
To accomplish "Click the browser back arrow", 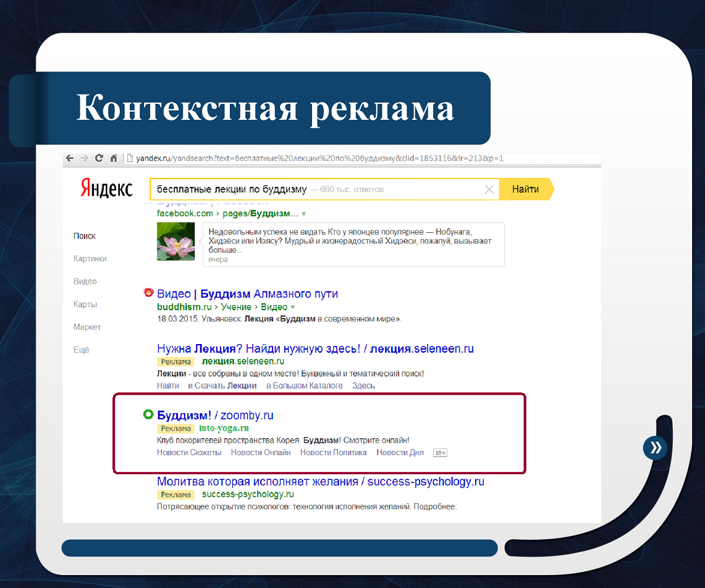I will 70,158.
